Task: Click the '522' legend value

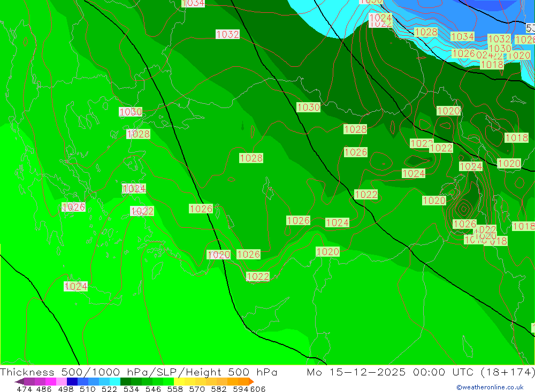Action: 110,389
